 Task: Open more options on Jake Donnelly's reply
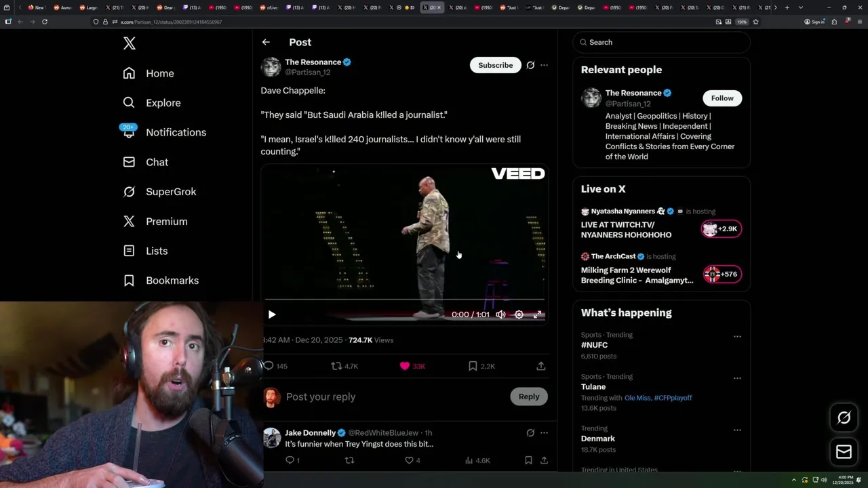[x=544, y=432]
